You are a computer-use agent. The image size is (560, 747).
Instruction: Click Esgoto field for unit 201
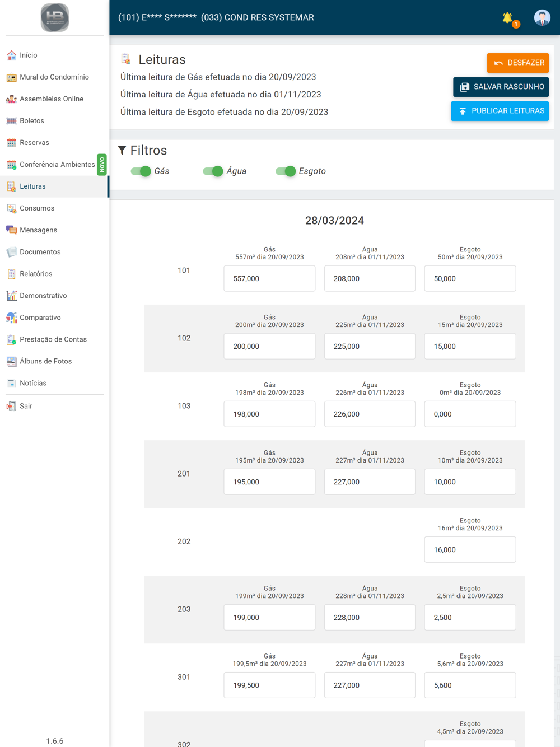[470, 482]
